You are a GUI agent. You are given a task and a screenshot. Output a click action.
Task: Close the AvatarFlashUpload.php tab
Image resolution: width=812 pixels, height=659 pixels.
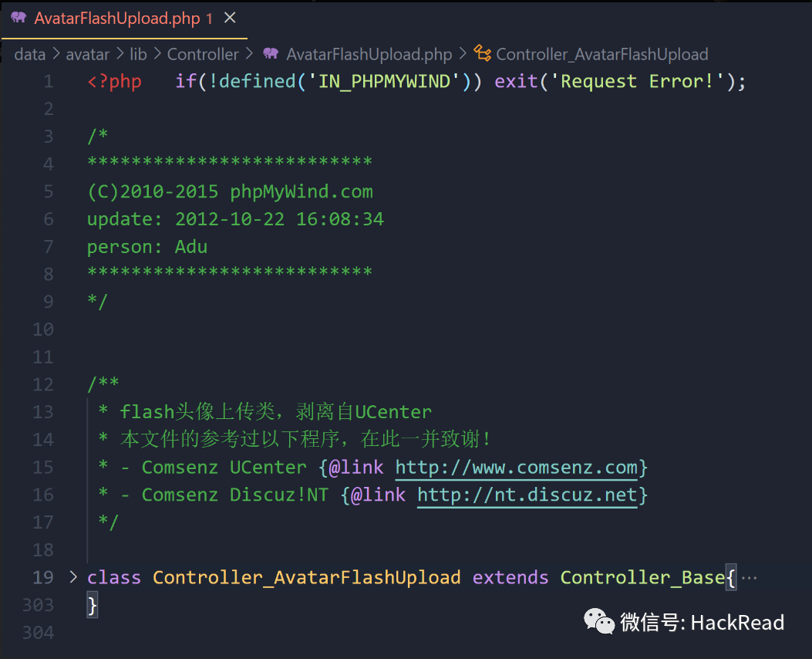[x=230, y=18]
